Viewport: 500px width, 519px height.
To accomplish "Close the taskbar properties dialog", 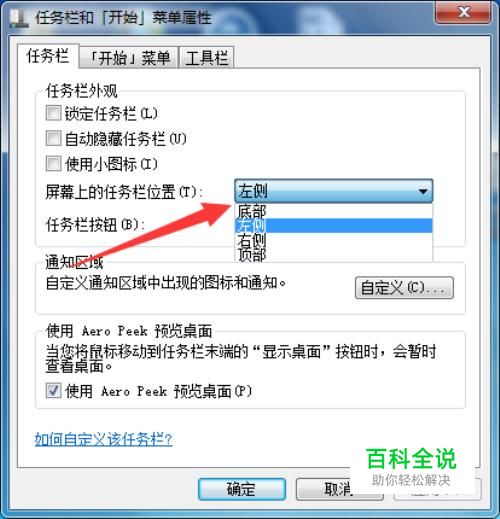I will 463,13.
